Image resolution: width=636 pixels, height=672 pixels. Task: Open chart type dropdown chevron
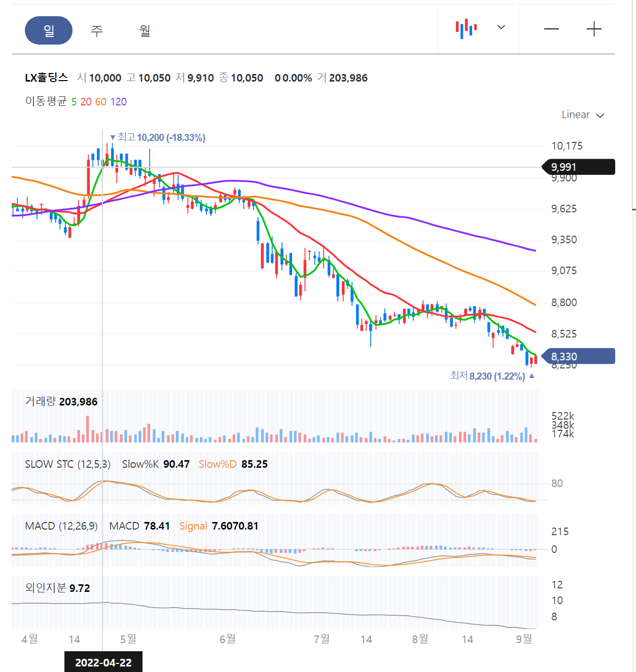[x=501, y=27]
